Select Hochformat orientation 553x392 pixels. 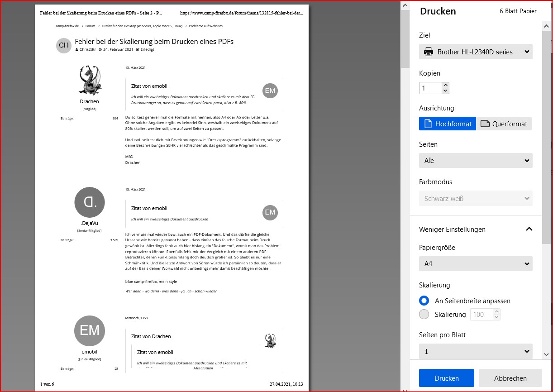[448, 124]
